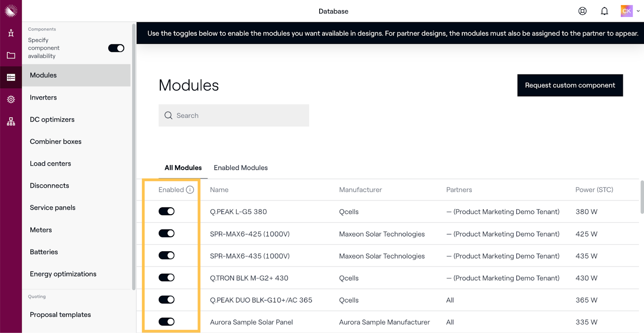Click Request custom component button
The height and width of the screenshot is (333, 644).
(570, 85)
